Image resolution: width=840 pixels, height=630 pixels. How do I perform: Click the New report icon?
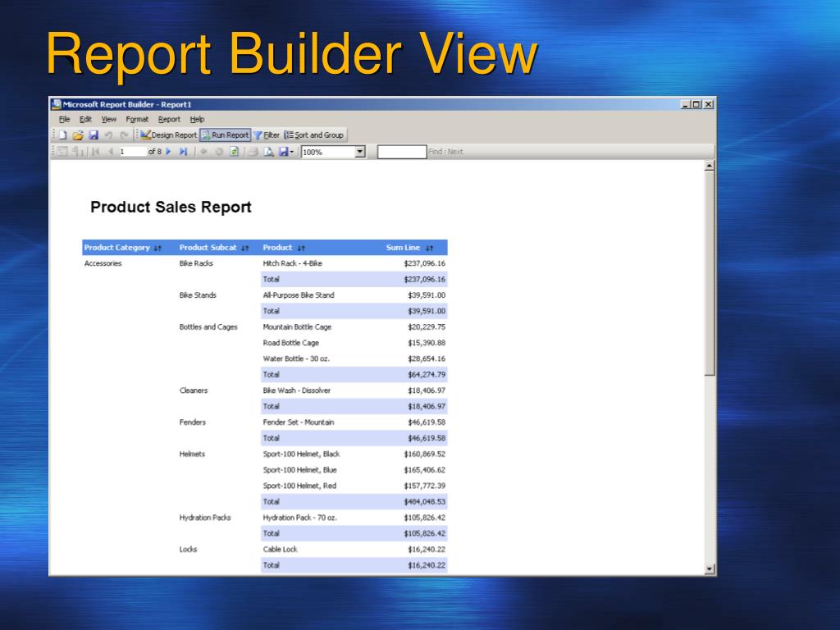[x=62, y=135]
